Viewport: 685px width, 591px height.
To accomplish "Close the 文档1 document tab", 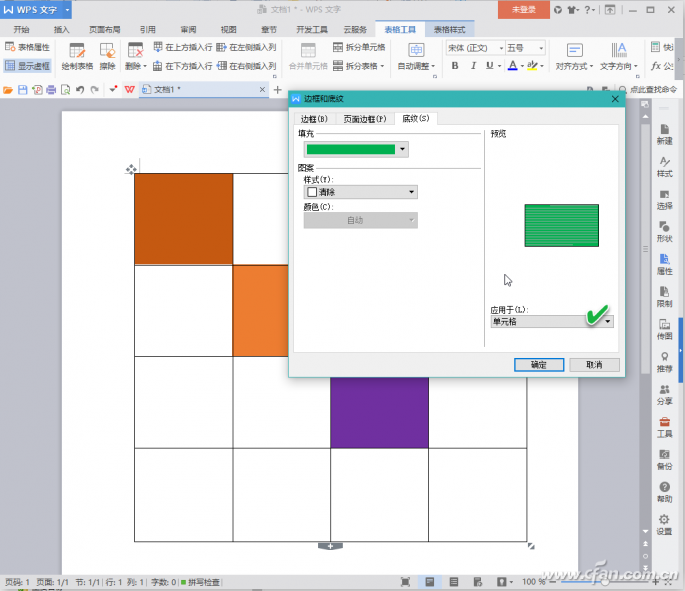I will pos(262,90).
